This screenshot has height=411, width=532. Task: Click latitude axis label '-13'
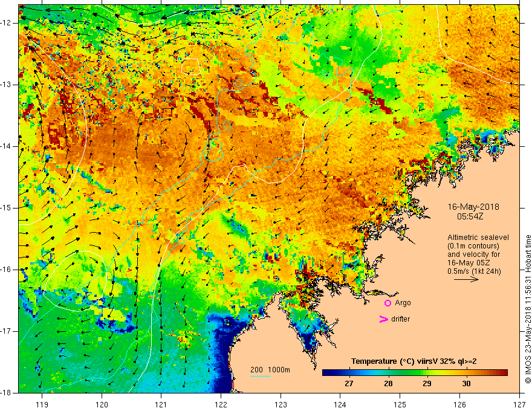(6, 85)
